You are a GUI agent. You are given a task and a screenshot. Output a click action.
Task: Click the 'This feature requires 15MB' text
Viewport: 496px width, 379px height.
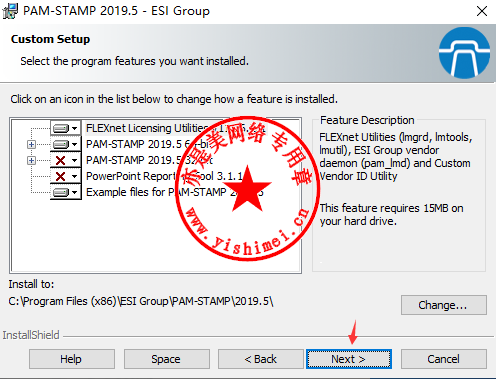click(391, 214)
